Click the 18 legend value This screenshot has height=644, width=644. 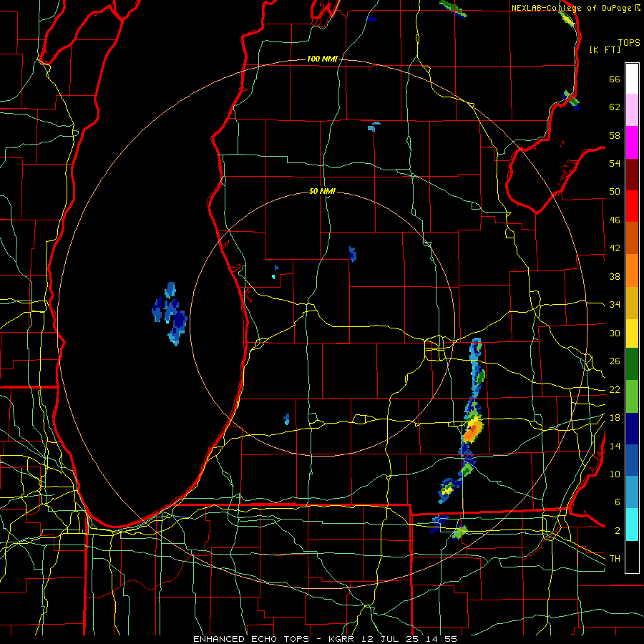point(615,418)
